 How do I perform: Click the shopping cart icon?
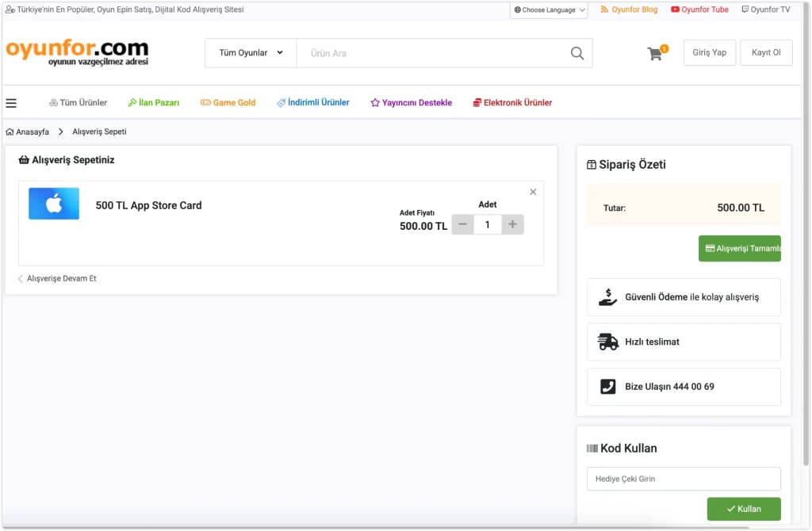[x=656, y=53]
